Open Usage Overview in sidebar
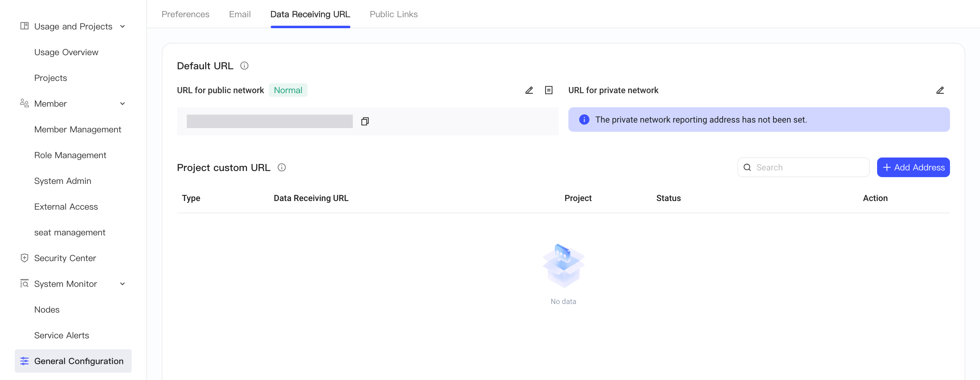Image resolution: width=980 pixels, height=380 pixels. [x=66, y=52]
